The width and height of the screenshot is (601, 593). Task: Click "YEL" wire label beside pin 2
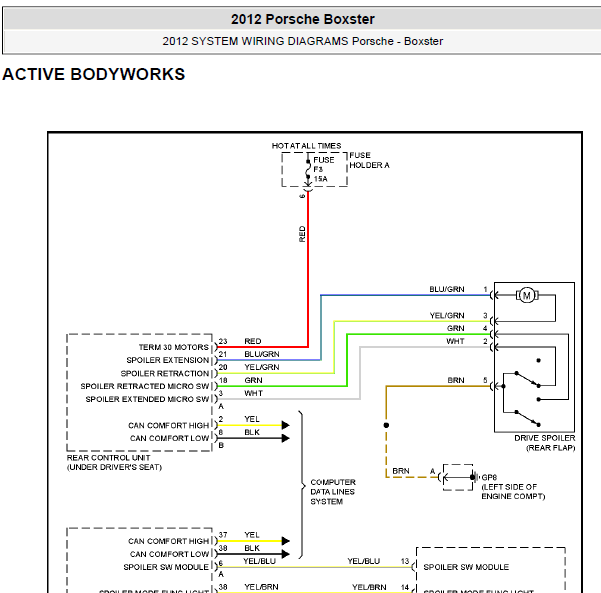click(252, 419)
